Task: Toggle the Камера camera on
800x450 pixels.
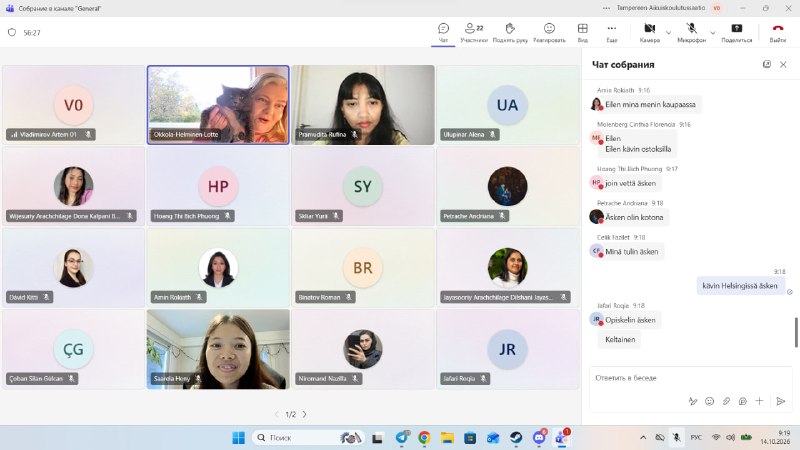Action: [x=649, y=32]
